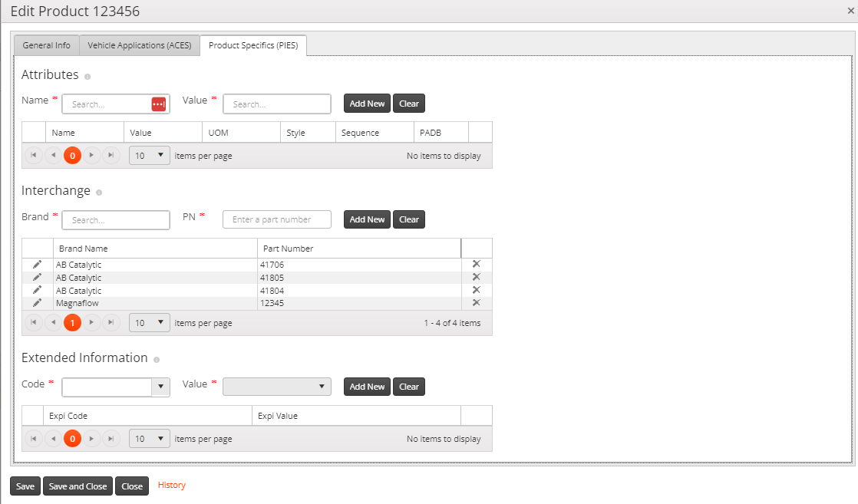Click Clear in Interchange section

(x=409, y=219)
